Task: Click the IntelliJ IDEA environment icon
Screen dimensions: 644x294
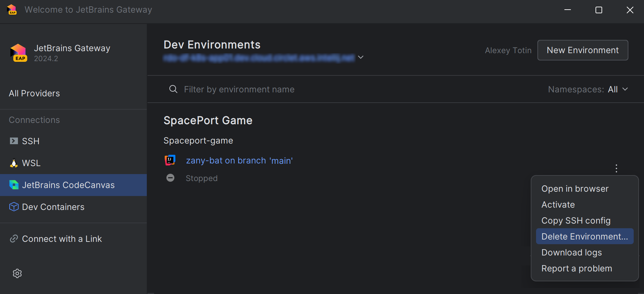Action: 170,160
